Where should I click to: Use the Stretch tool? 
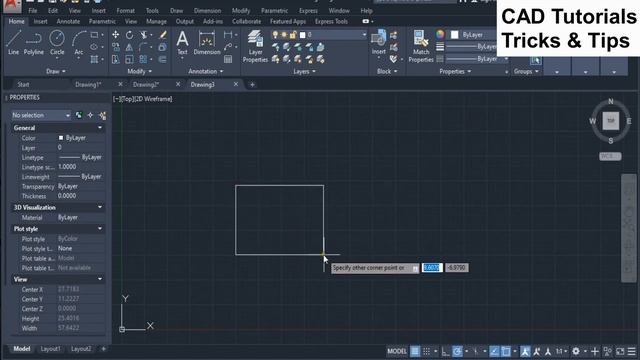coord(116,60)
